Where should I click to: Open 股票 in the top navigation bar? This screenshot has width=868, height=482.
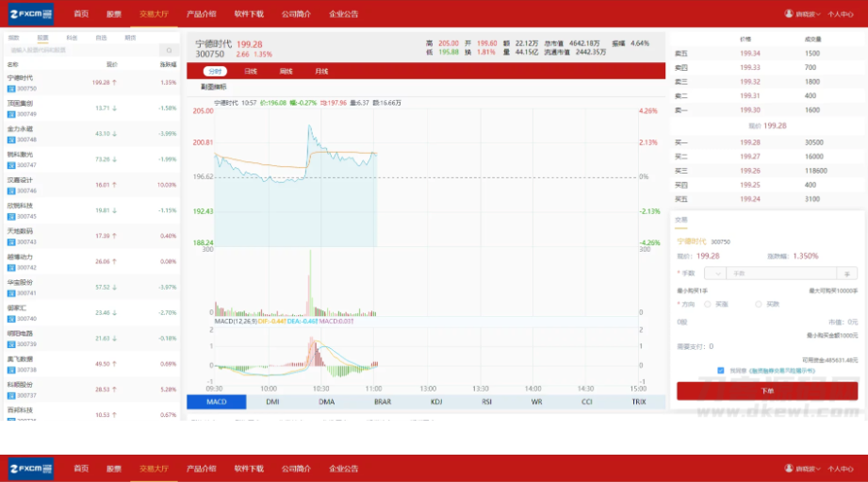pos(114,14)
